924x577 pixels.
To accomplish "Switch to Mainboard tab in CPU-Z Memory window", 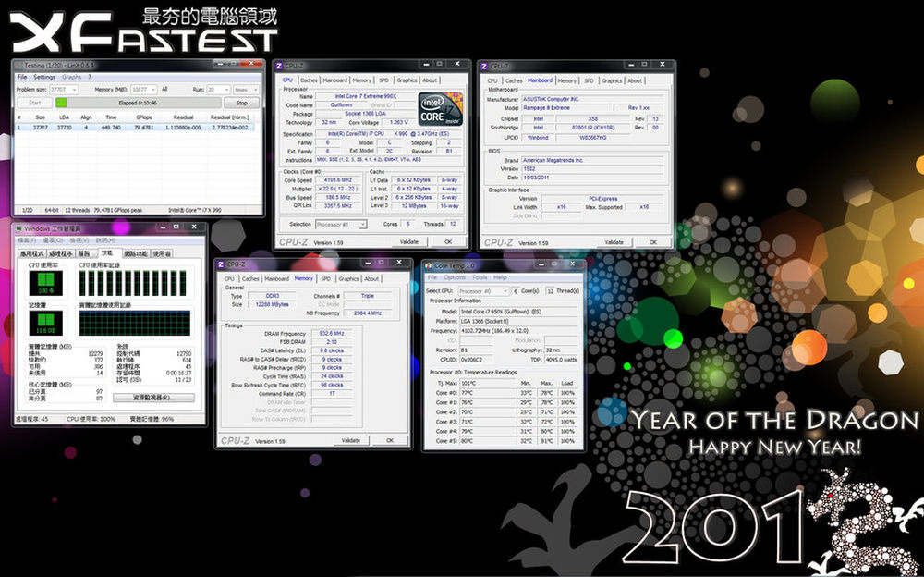I will click(276, 278).
